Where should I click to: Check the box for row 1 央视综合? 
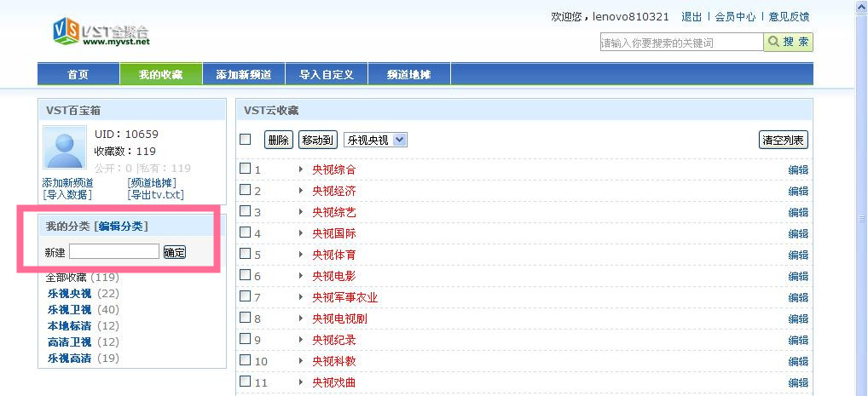(x=246, y=168)
